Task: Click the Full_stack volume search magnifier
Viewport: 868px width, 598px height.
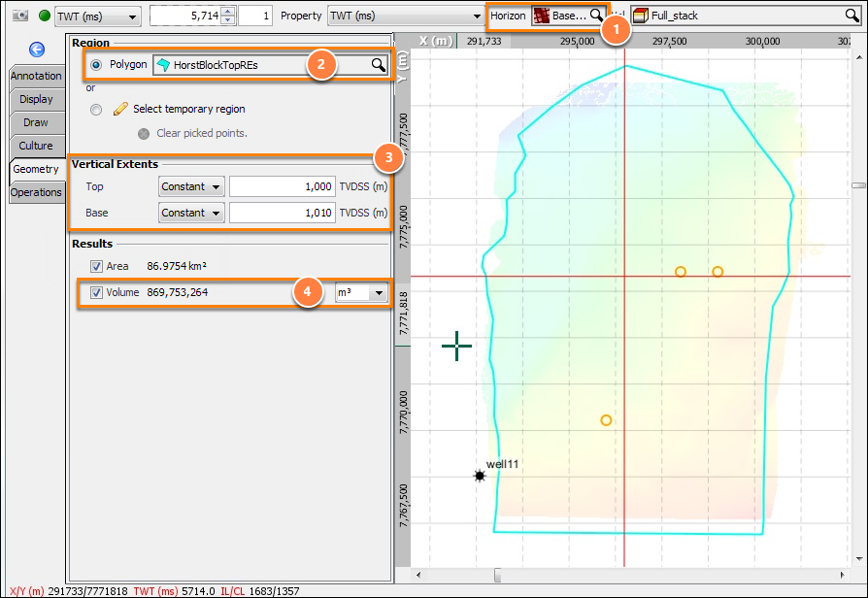Action: point(851,16)
